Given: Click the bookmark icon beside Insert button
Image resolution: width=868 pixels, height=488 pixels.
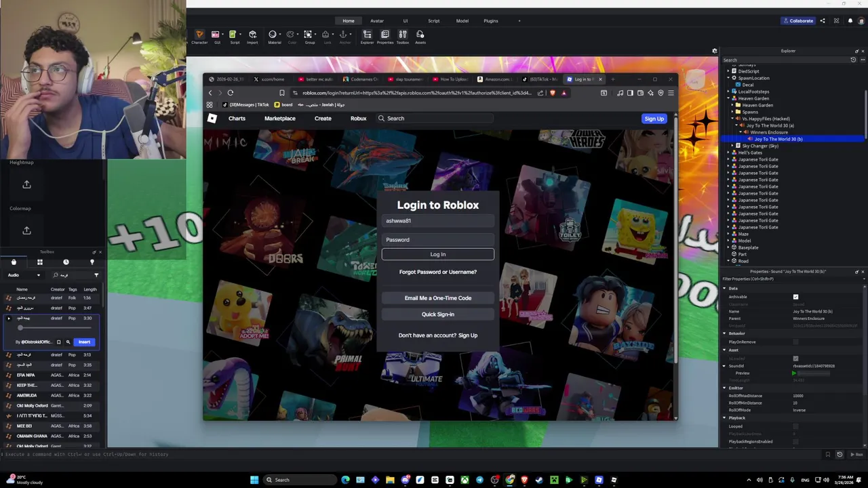Looking at the screenshot, I should pyautogui.click(x=58, y=342).
